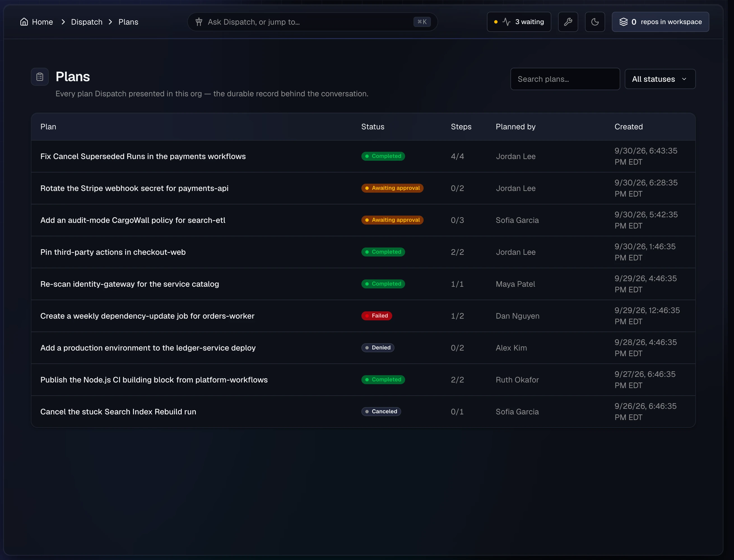Screen dimensions: 734x560
Task: Click the Steps column header
Action: 461,127
